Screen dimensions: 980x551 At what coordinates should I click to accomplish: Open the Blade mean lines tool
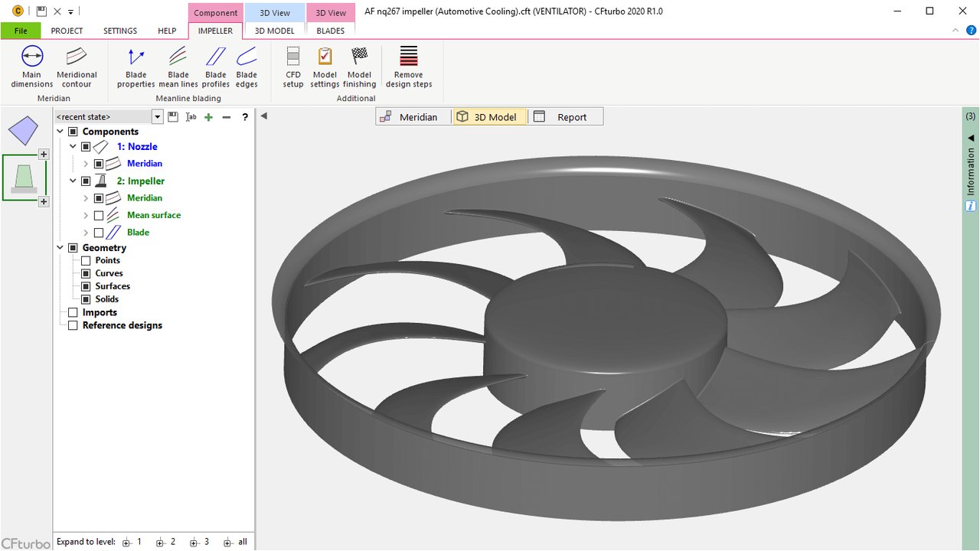point(178,67)
